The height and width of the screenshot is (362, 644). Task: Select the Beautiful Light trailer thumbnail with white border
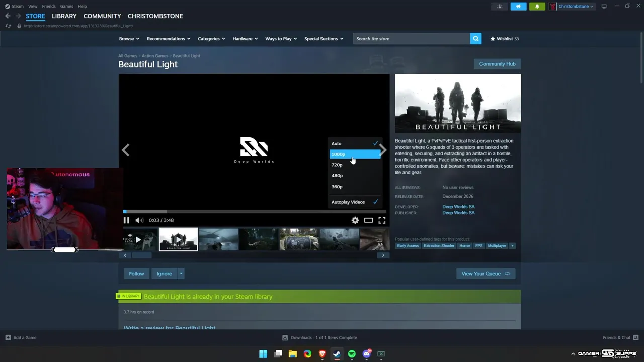tap(179, 239)
